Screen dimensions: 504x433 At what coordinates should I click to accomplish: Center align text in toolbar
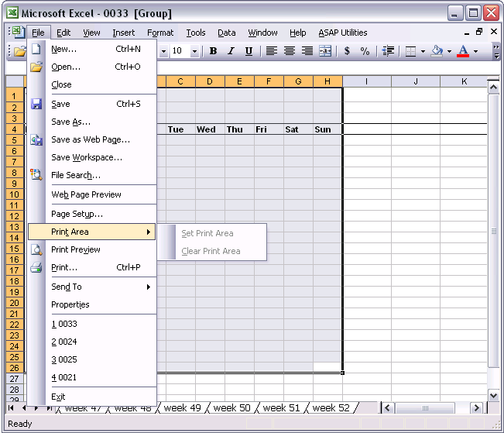pos(290,51)
